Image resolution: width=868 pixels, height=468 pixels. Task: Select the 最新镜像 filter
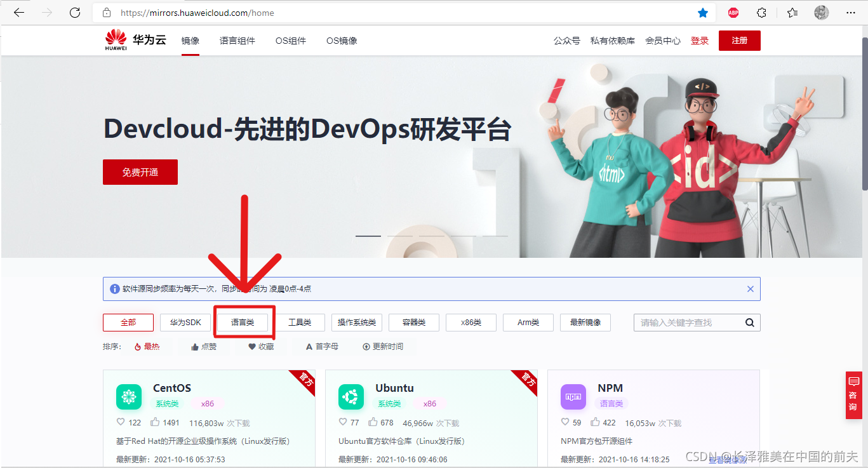click(x=585, y=323)
